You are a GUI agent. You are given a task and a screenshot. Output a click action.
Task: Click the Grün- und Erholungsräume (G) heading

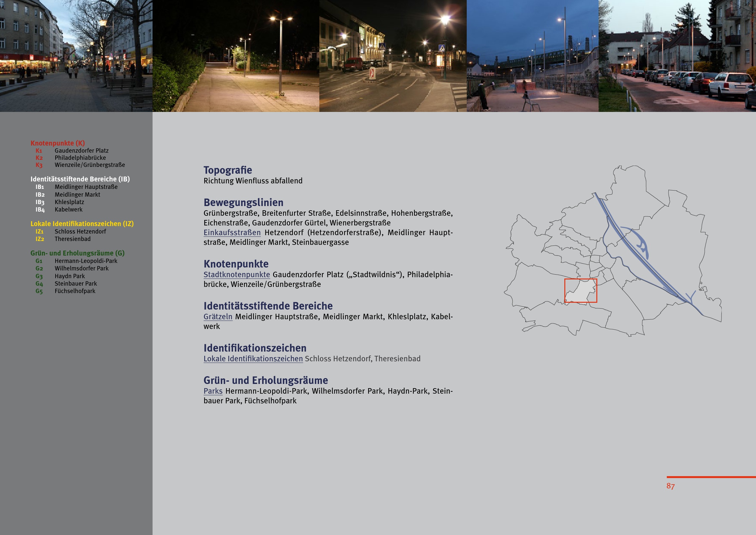point(77,253)
